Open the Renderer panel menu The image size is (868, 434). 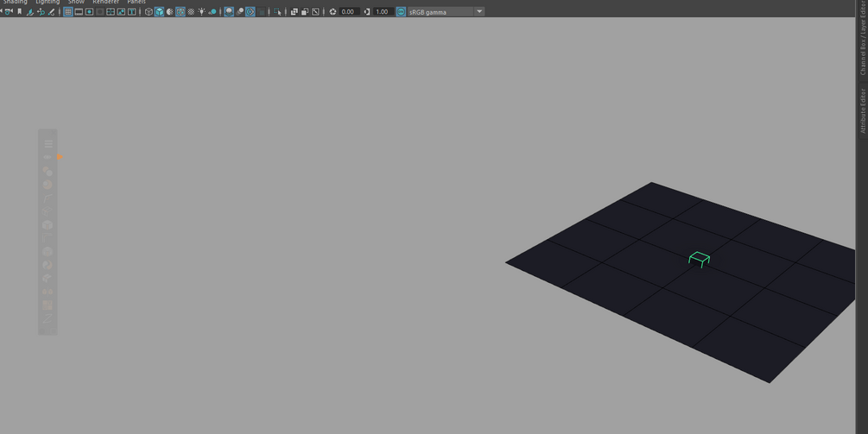(105, 3)
